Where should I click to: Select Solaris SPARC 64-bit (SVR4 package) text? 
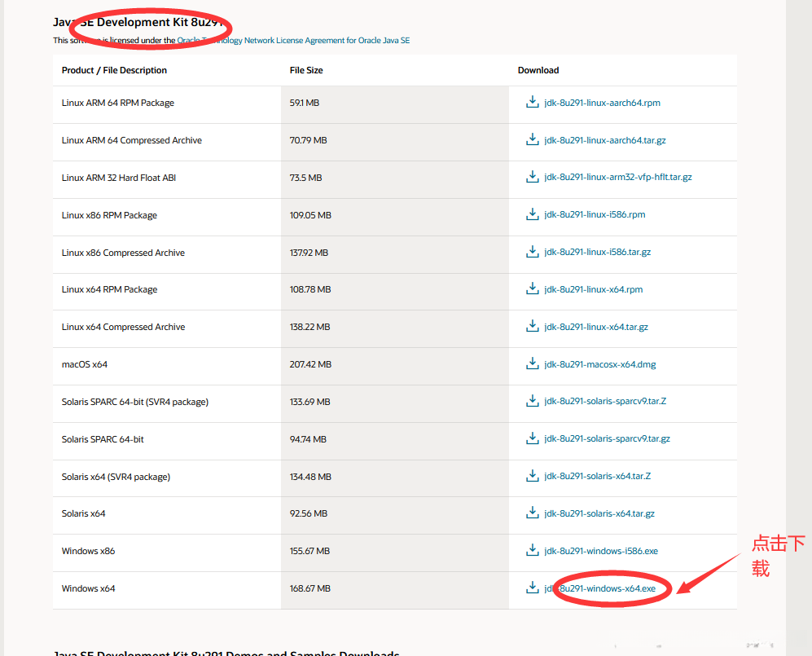coord(134,402)
